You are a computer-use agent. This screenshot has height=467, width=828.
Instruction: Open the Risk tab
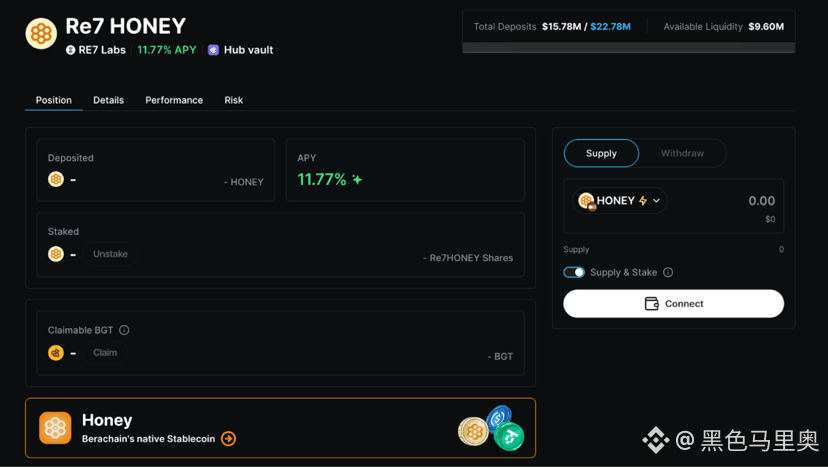(x=233, y=100)
